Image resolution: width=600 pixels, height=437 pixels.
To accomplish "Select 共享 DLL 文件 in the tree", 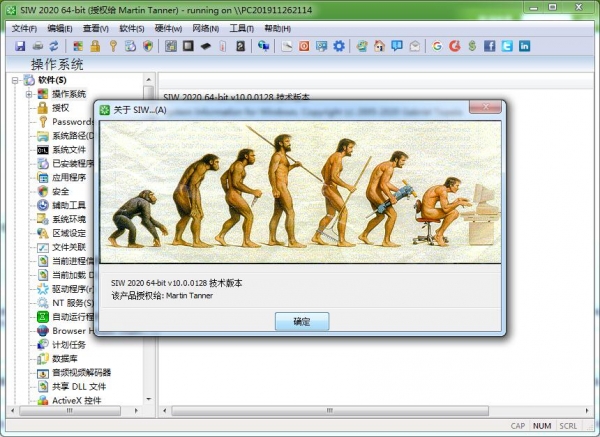I will [x=79, y=386].
